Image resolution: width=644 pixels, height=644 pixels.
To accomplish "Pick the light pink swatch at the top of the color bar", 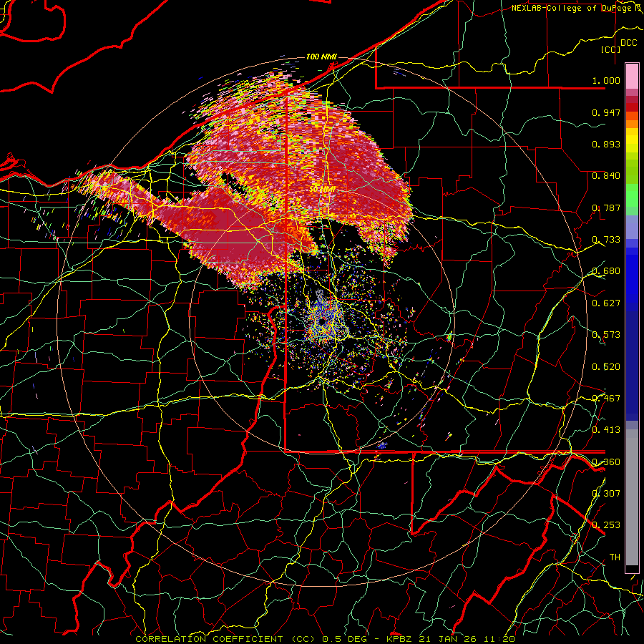I will coord(632,76).
